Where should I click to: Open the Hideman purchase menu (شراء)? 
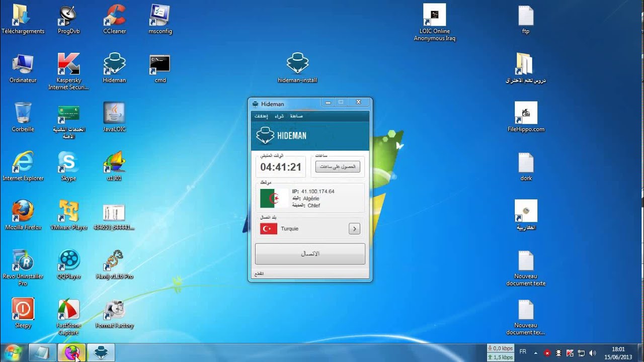(x=279, y=116)
